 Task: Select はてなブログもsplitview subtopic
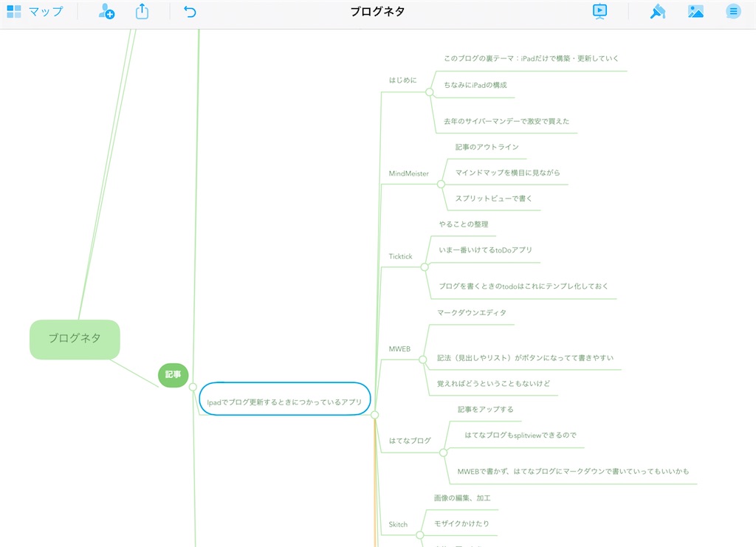tap(520, 435)
